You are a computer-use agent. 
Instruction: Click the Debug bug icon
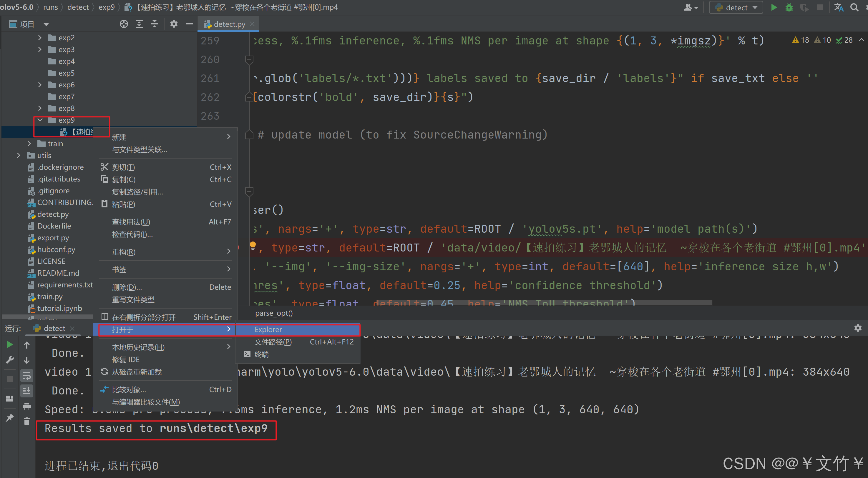click(x=789, y=7)
